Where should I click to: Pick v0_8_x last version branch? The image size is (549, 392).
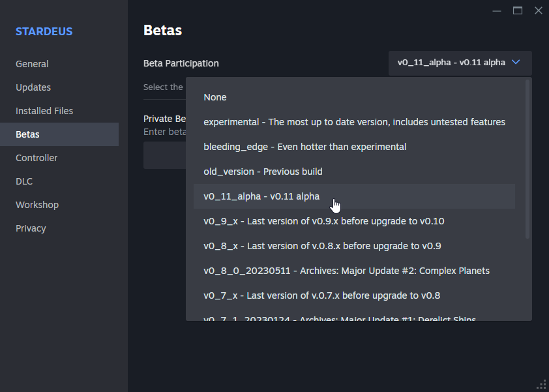[322, 246]
